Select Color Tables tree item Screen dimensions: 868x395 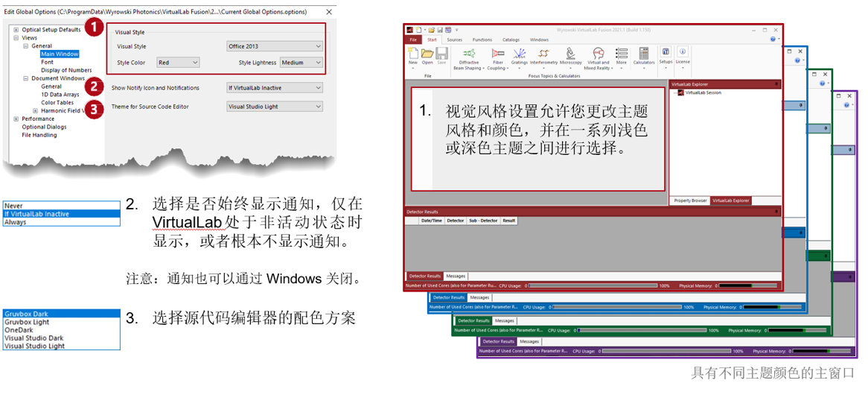[57, 103]
